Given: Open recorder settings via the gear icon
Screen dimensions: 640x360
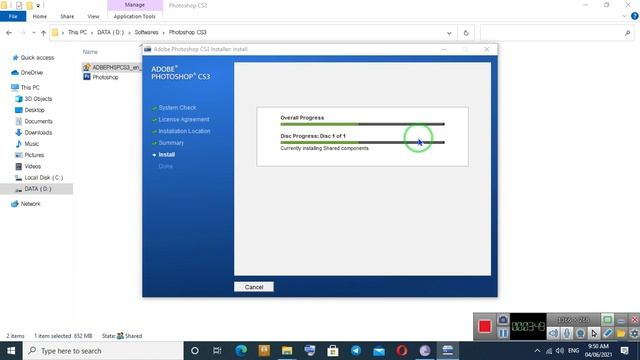Looking at the screenshot, I should point(634,333).
